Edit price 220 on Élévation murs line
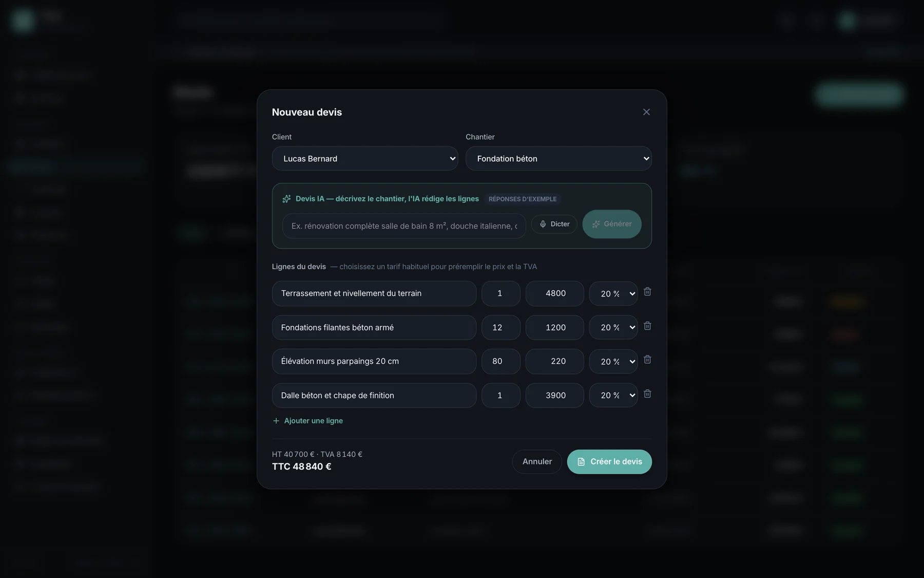 555,361
